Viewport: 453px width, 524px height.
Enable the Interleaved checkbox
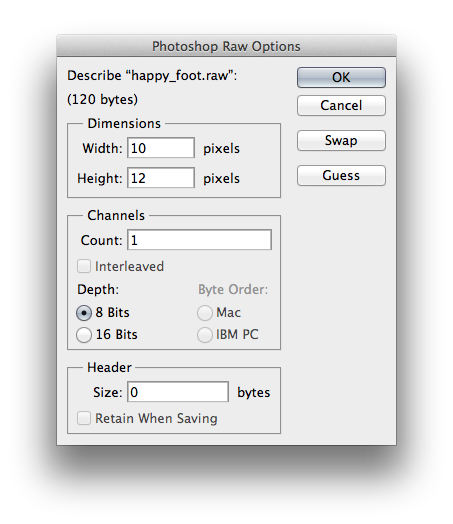84,266
